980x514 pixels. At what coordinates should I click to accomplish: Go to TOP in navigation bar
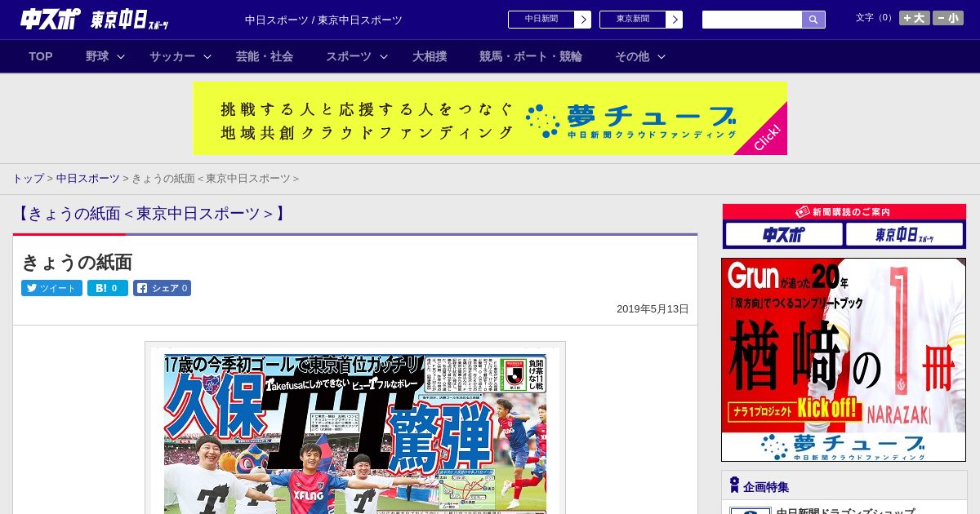tap(41, 56)
